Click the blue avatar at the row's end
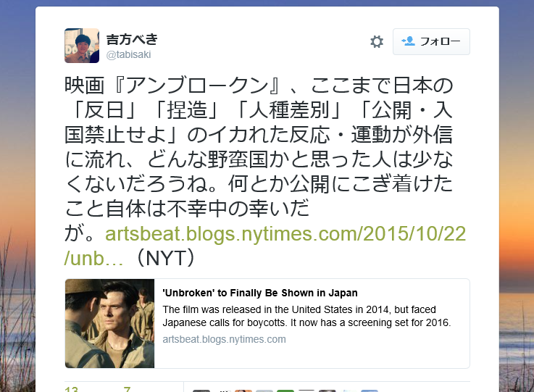 click(x=370, y=391)
